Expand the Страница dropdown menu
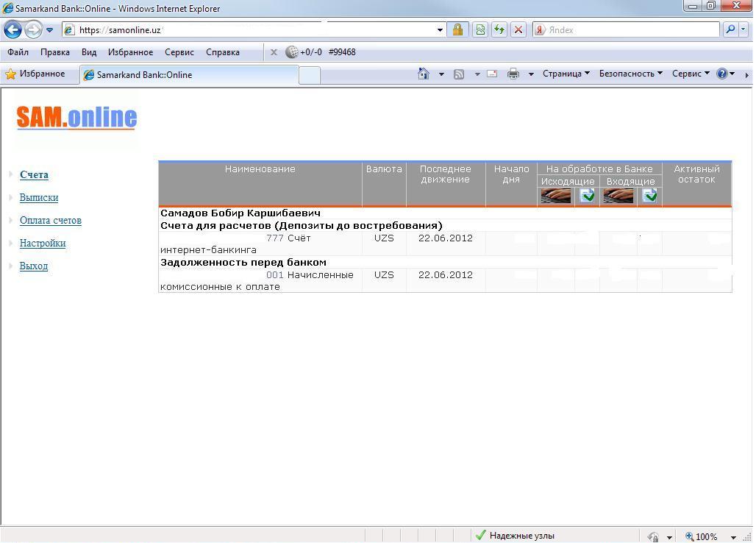Viewport: 756px width, 543px height. 566,74
